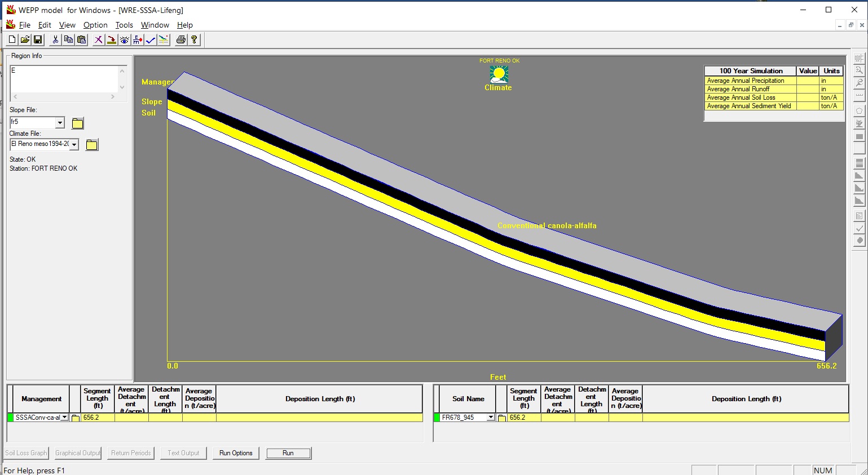Screen dimensions: 868x475
Task: Open the File menu
Action: pyautogui.click(x=25, y=25)
